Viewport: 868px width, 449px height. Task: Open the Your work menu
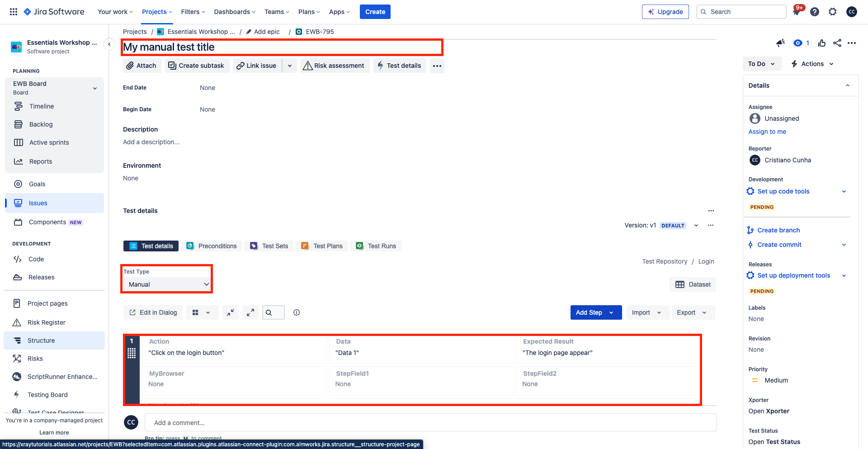[115, 12]
